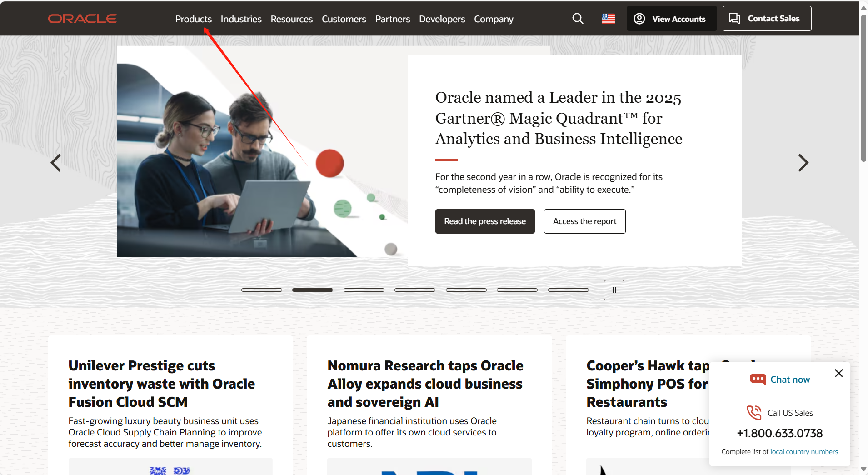
Task: Select the fourth carousel slide indicator
Action: pyautogui.click(x=415, y=290)
